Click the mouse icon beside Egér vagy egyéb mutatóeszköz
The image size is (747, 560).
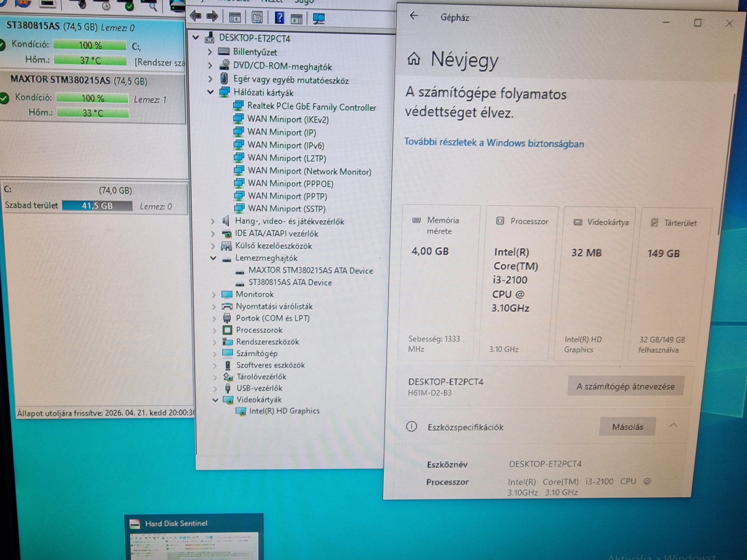pos(224,79)
